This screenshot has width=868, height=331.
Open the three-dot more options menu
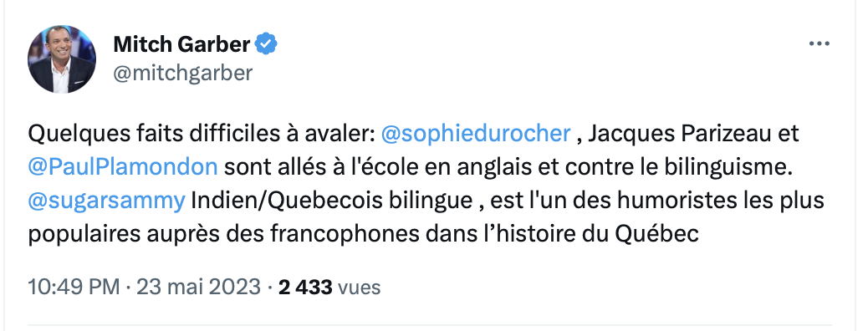click(x=819, y=43)
